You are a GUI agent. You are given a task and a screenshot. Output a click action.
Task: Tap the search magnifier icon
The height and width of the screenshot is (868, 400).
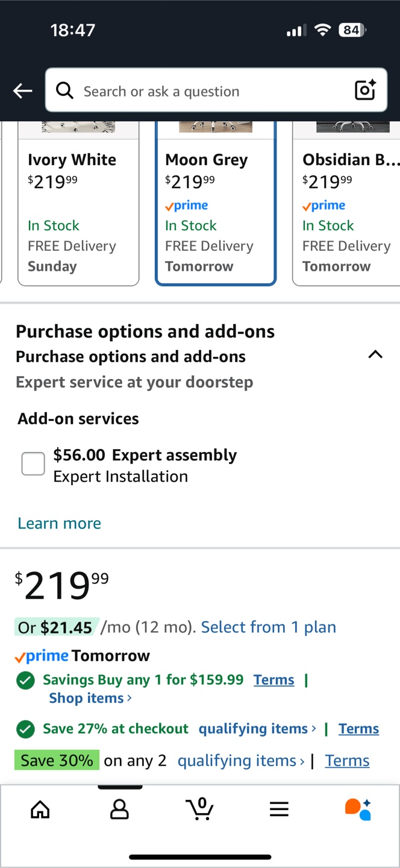coord(64,90)
